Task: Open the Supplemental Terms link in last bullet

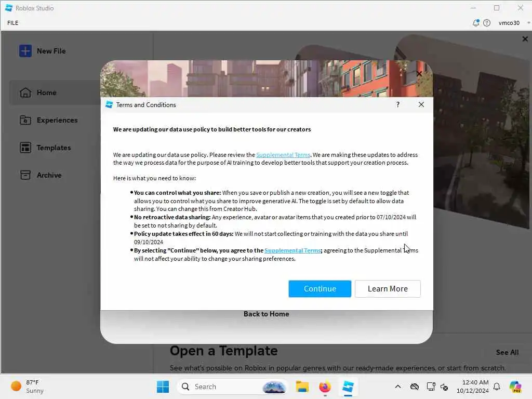Action: pyautogui.click(x=292, y=250)
